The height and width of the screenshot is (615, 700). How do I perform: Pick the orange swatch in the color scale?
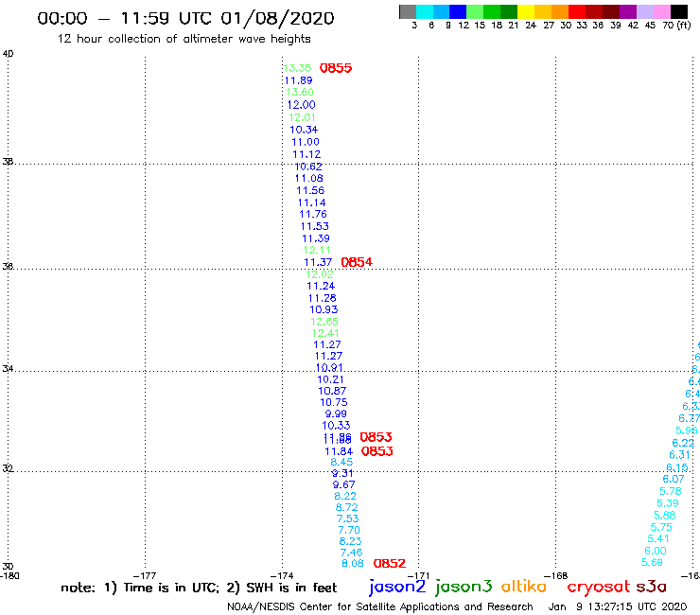click(560, 11)
